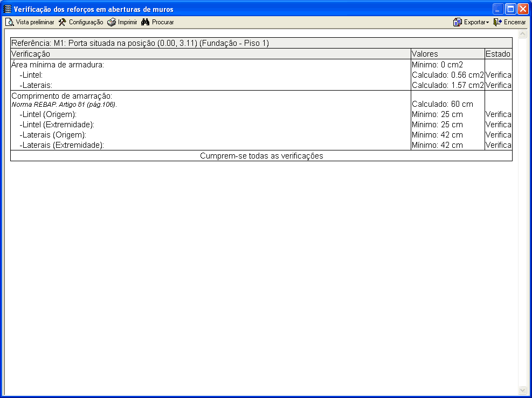Viewport: 532px width, 398px height.
Task: Click 'Mínimo: 42 cm' for Laterais (Origem)
Action: [437, 135]
